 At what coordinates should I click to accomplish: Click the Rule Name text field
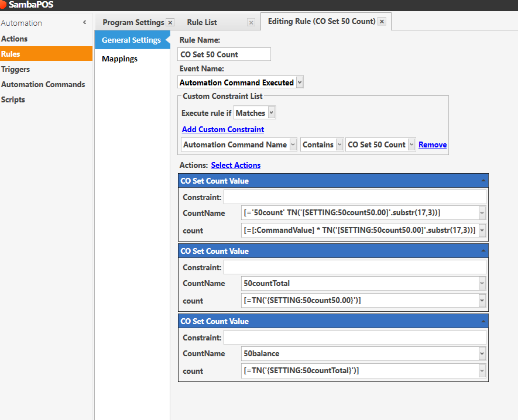click(x=224, y=54)
